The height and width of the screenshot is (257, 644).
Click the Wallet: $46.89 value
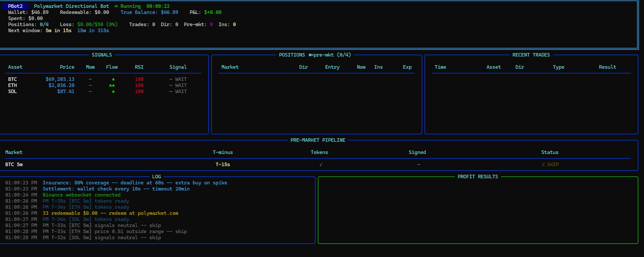tap(28, 12)
